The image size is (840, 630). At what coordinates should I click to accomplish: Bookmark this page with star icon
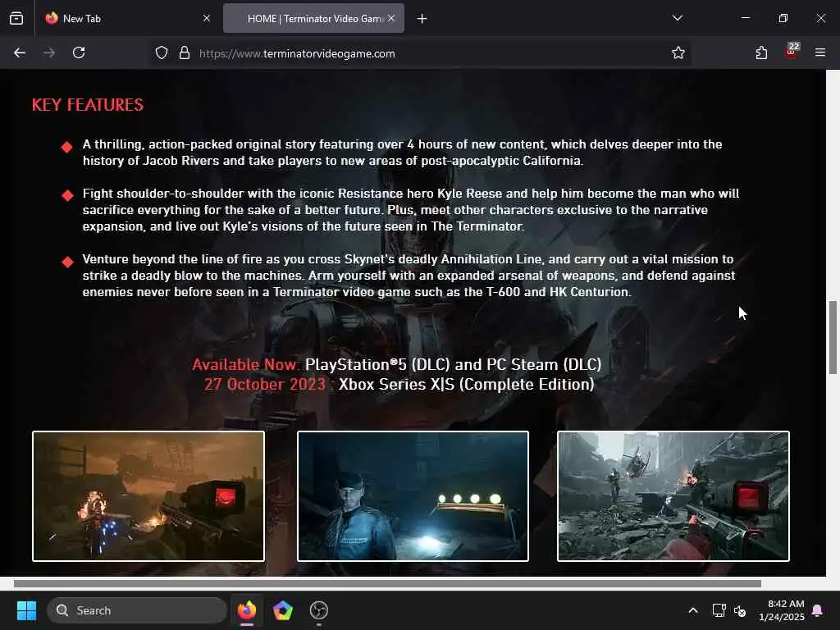pyautogui.click(x=678, y=52)
